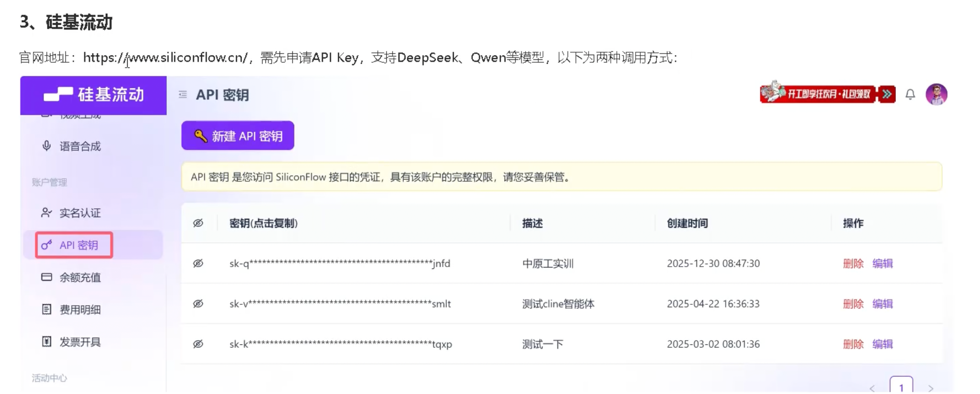The width and height of the screenshot is (980, 394).
Task: Click the 密钥(点击复制) column header
Action: tap(263, 223)
